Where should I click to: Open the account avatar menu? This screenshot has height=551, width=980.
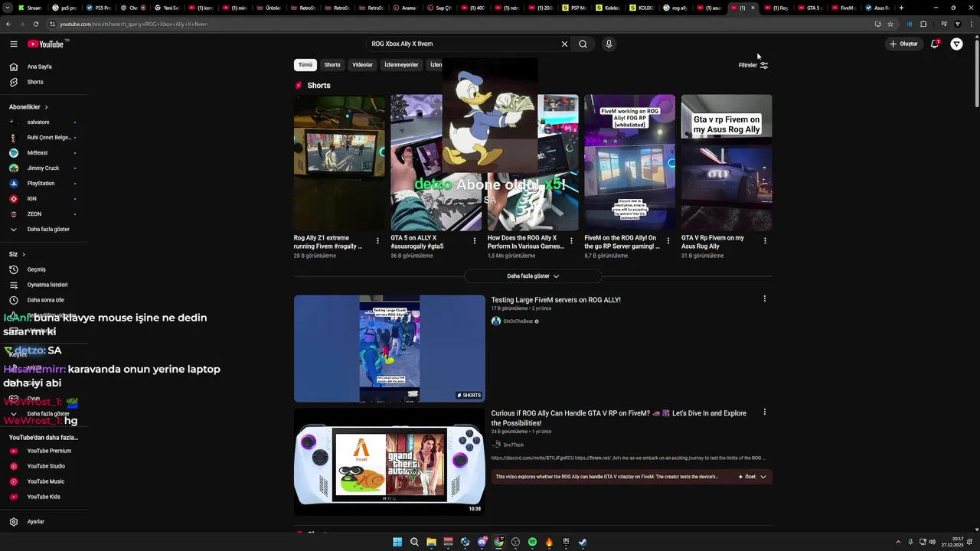pyautogui.click(x=956, y=44)
